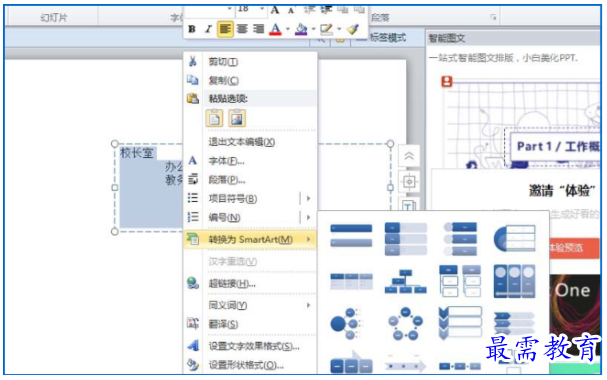Apply the shape fill paint bucket color
The height and width of the screenshot is (380, 607).
pos(301,29)
